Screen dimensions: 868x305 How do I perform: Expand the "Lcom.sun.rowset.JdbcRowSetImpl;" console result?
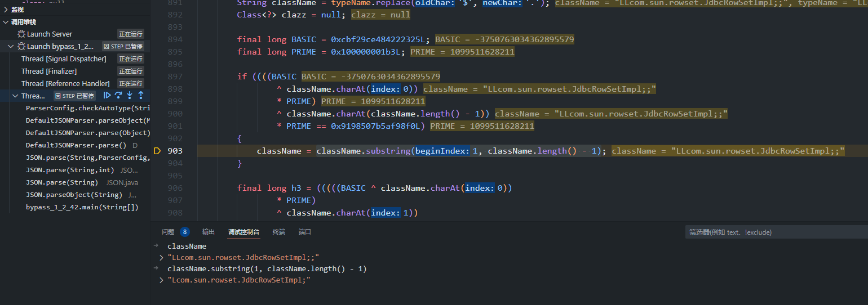tap(162, 280)
